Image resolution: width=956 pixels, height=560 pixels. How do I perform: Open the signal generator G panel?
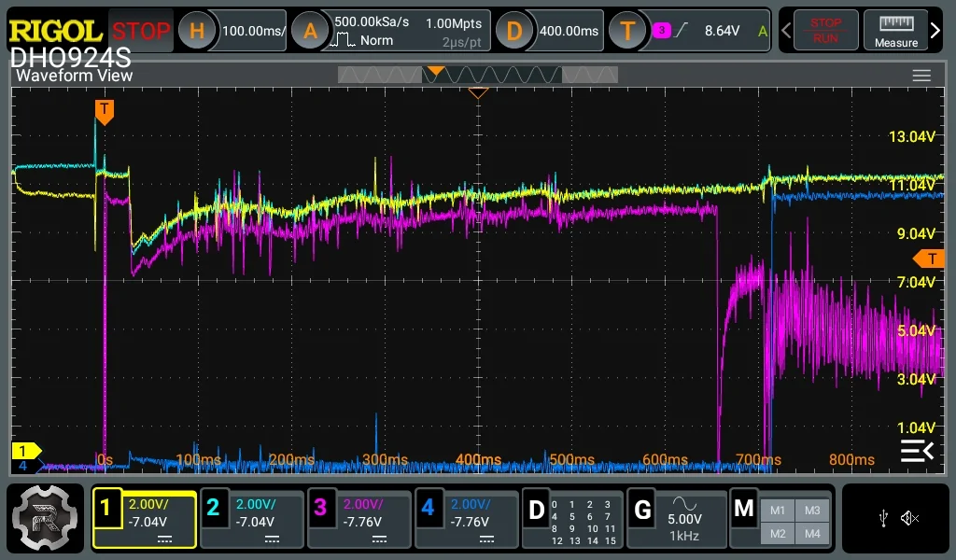click(x=676, y=520)
